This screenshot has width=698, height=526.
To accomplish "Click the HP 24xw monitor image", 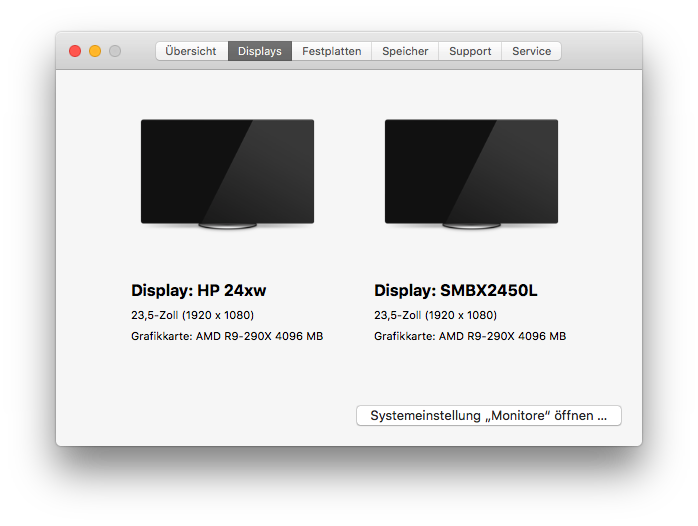I will (x=227, y=174).
